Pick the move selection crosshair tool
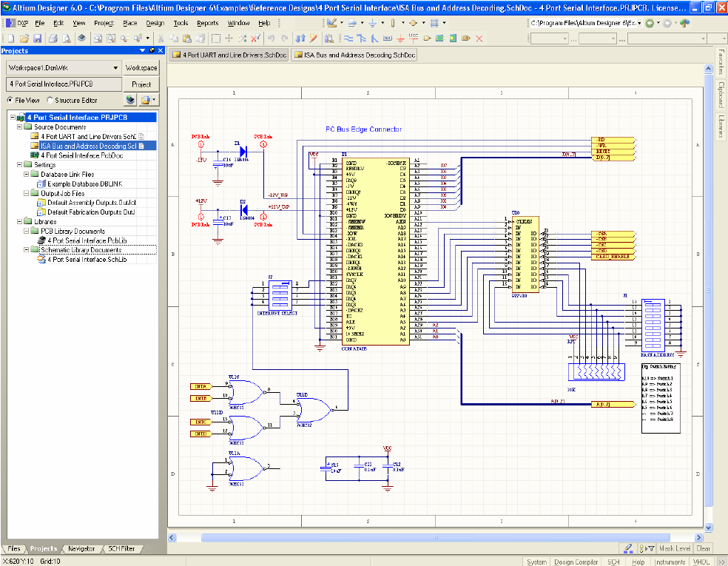 229,38
